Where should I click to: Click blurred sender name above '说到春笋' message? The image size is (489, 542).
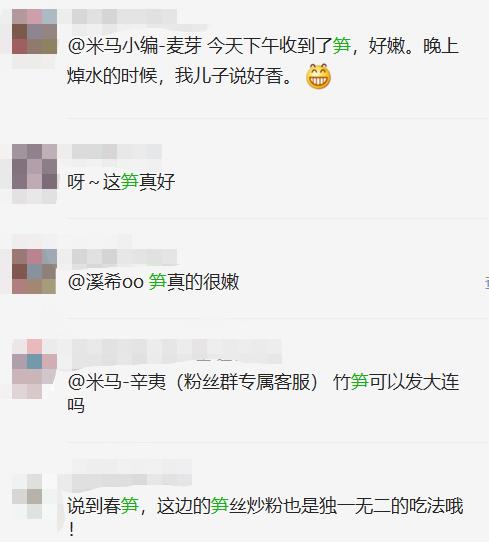pyautogui.click(x=131, y=472)
